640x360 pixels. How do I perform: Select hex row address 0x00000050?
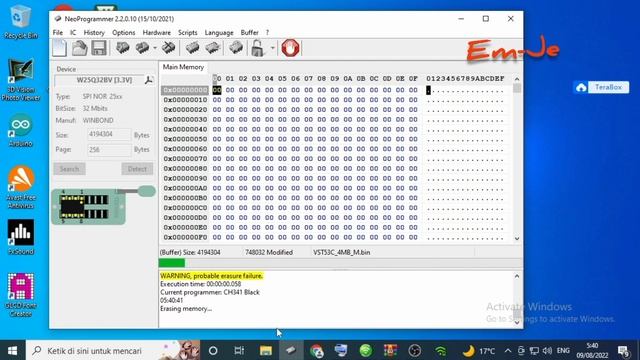click(185, 139)
